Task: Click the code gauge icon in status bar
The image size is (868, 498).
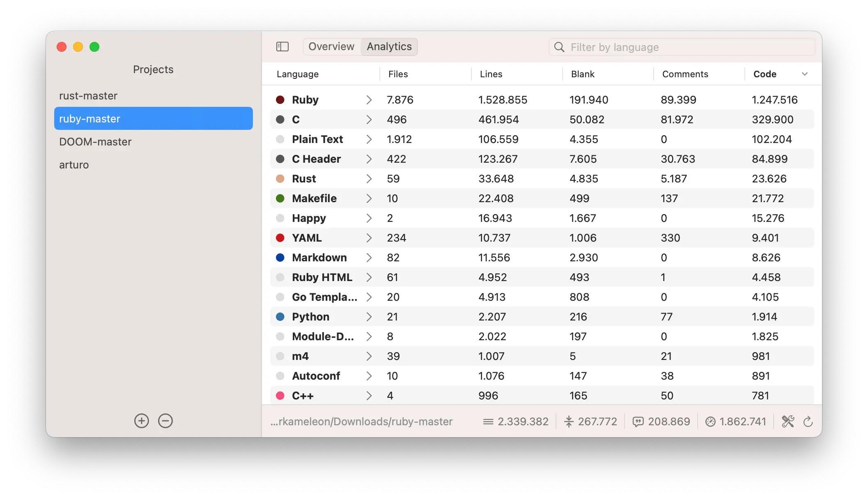Action: point(710,422)
